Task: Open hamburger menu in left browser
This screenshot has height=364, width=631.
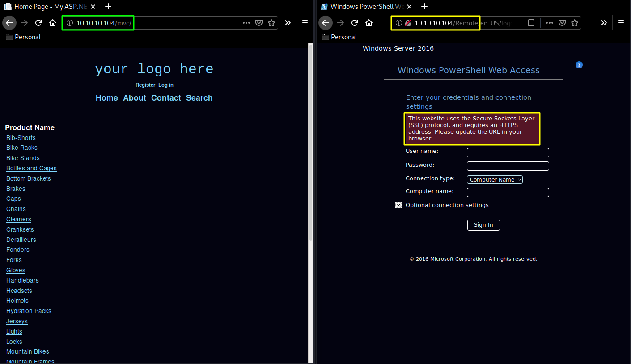Action: (x=305, y=23)
